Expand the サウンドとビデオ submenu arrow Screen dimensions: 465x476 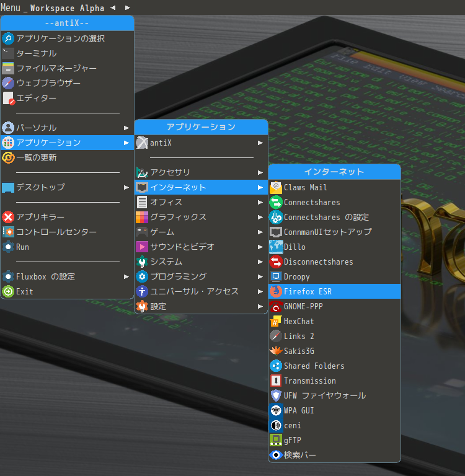click(260, 247)
